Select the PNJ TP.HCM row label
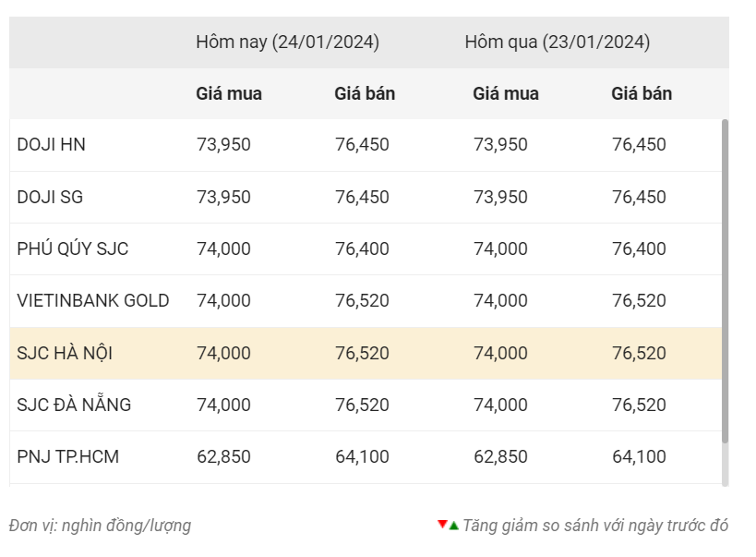The height and width of the screenshot is (557, 756). [x=68, y=456]
